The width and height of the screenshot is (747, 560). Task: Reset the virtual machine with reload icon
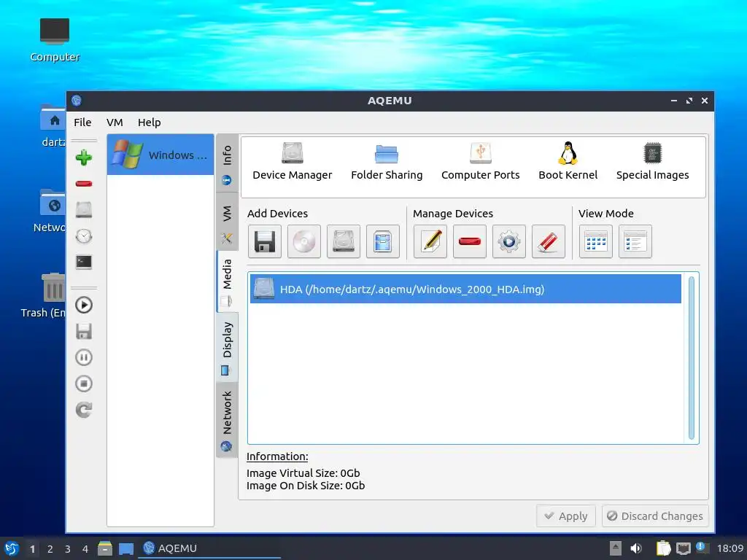coord(84,410)
